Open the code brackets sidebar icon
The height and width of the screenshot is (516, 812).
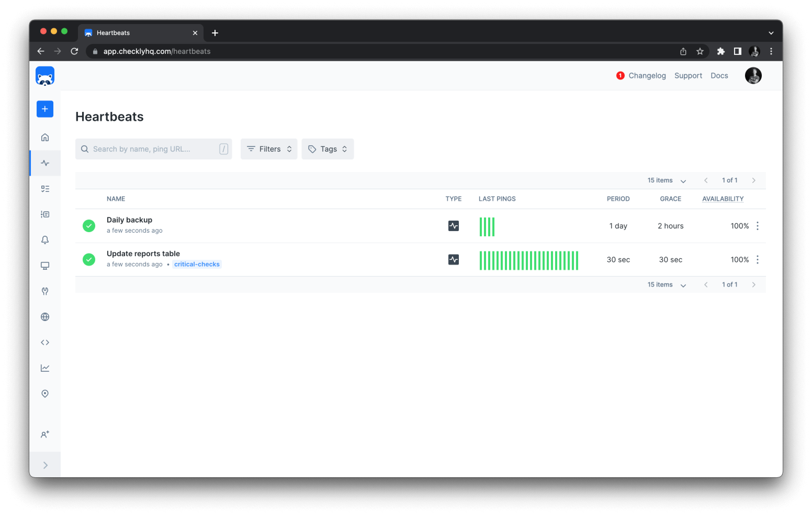point(45,342)
